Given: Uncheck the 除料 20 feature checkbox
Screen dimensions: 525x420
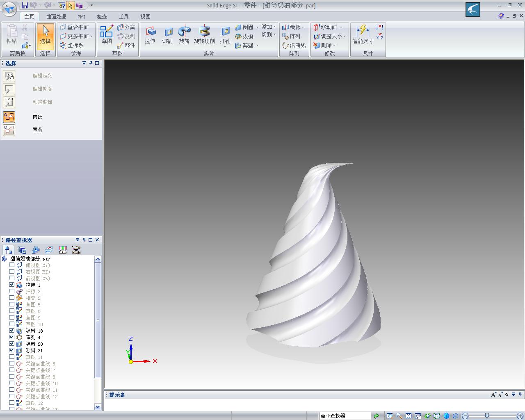Looking at the screenshot, I should click(x=12, y=344).
